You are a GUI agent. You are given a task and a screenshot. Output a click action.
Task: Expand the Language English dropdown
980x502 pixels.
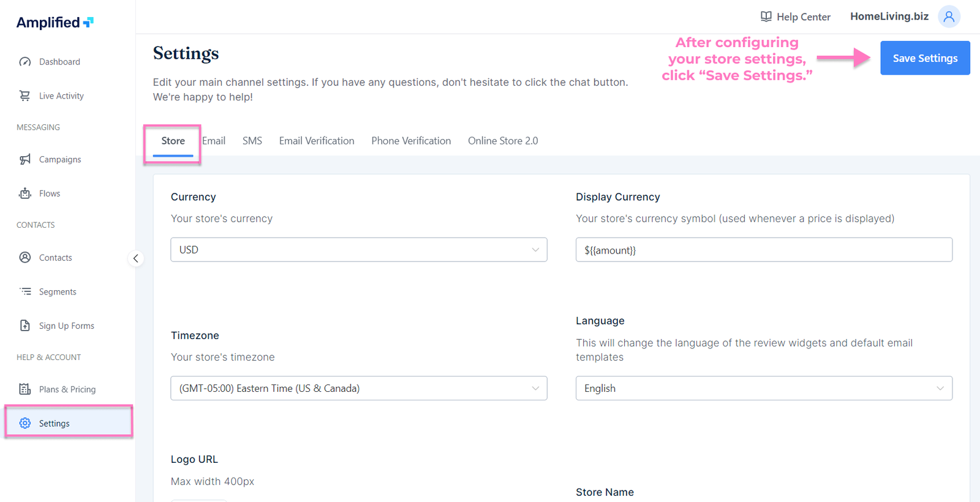(763, 388)
